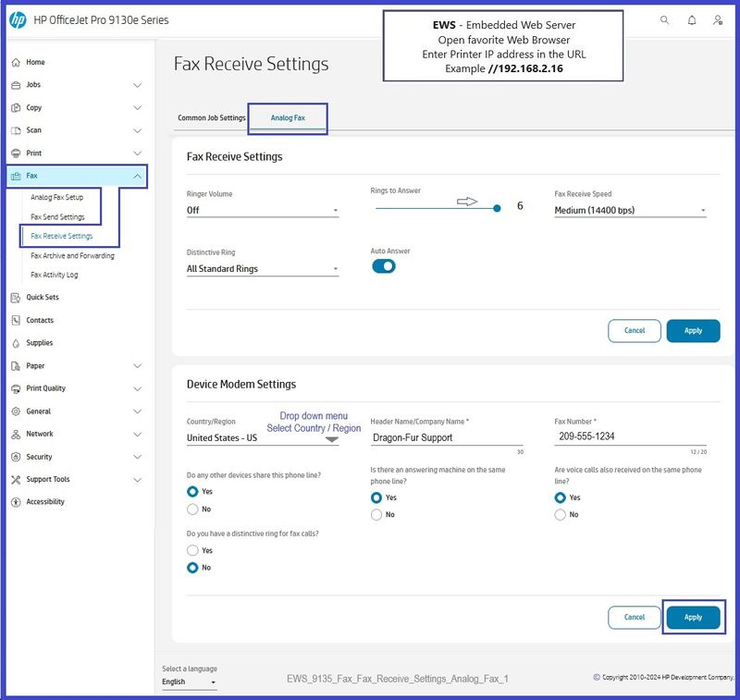Click the Fax machine icon
Image resolution: width=740 pixels, height=700 pixels.
click(16, 176)
